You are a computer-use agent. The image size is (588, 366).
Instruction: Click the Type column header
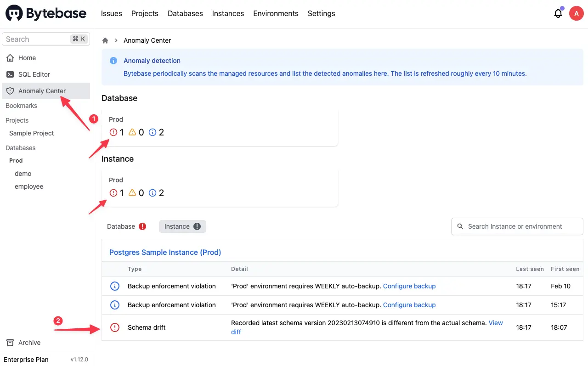coord(135,269)
